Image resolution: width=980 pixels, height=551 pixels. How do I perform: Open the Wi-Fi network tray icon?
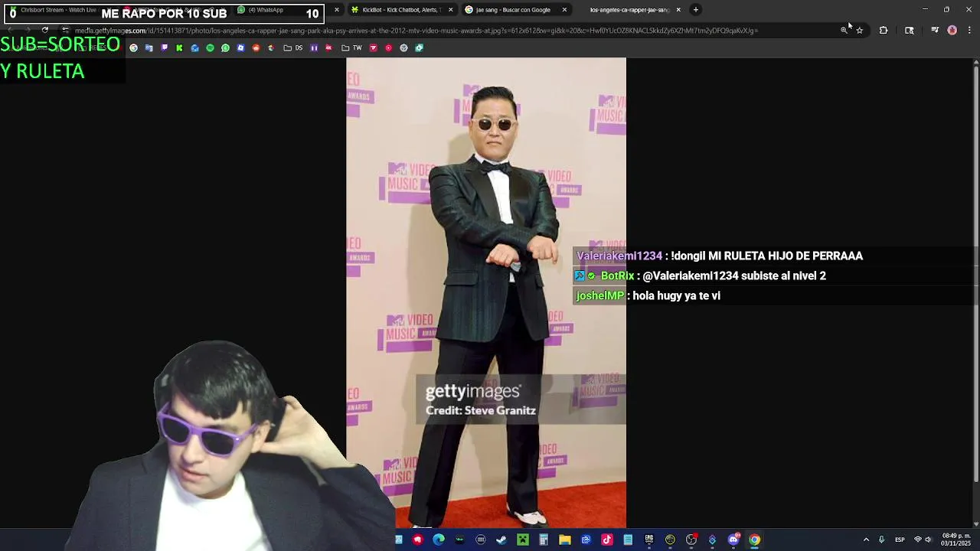tap(917, 540)
